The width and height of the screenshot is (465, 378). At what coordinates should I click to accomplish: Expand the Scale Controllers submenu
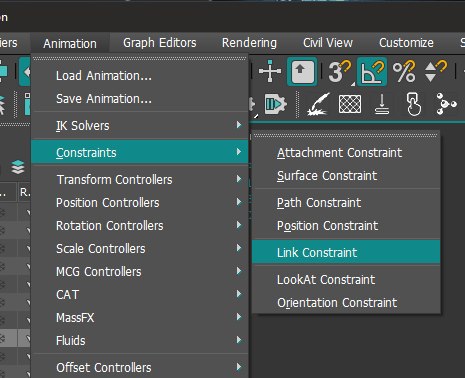(x=140, y=249)
